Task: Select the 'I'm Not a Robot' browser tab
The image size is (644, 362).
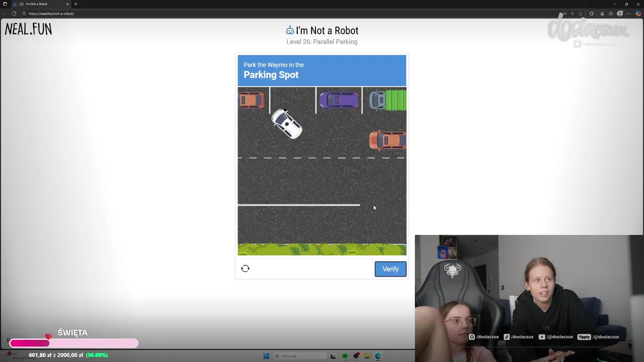Action: coord(40,4)
